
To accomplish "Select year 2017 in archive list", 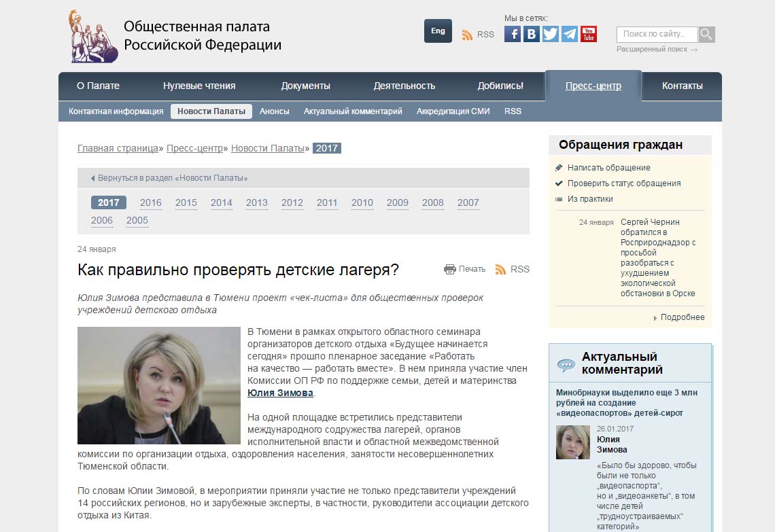I will pyautogui.click(x=109, y=202).
